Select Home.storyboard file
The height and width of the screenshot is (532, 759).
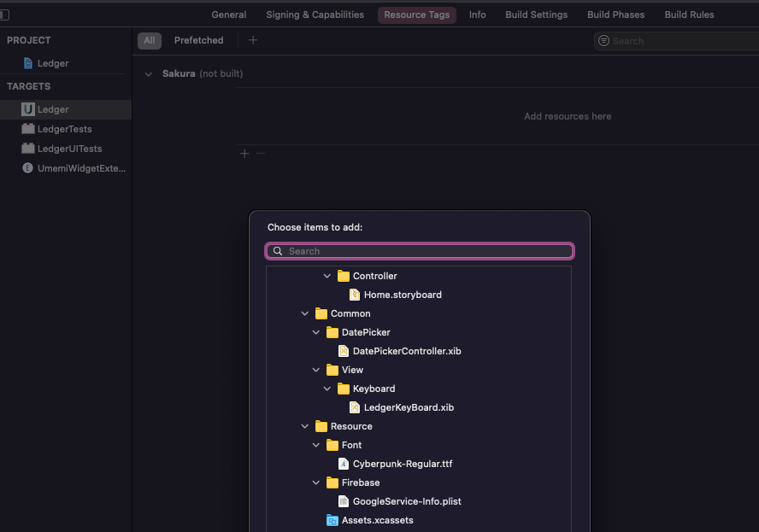403,295
